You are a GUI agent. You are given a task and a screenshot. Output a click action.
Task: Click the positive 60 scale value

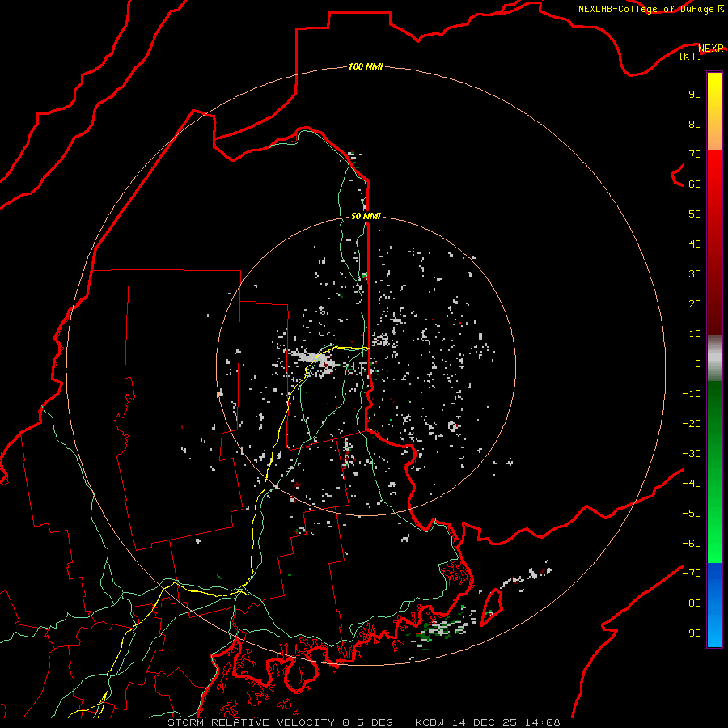pyautogui.click(x=695, y=184)
